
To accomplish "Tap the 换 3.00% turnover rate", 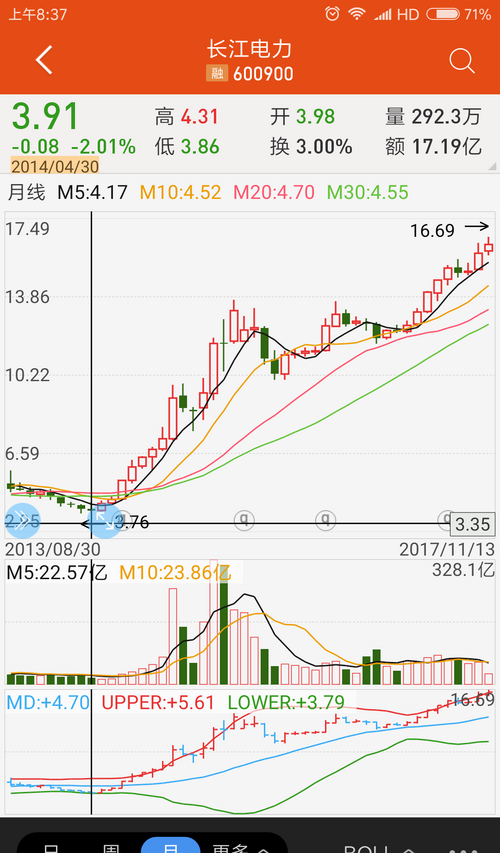I will (311, 146).
